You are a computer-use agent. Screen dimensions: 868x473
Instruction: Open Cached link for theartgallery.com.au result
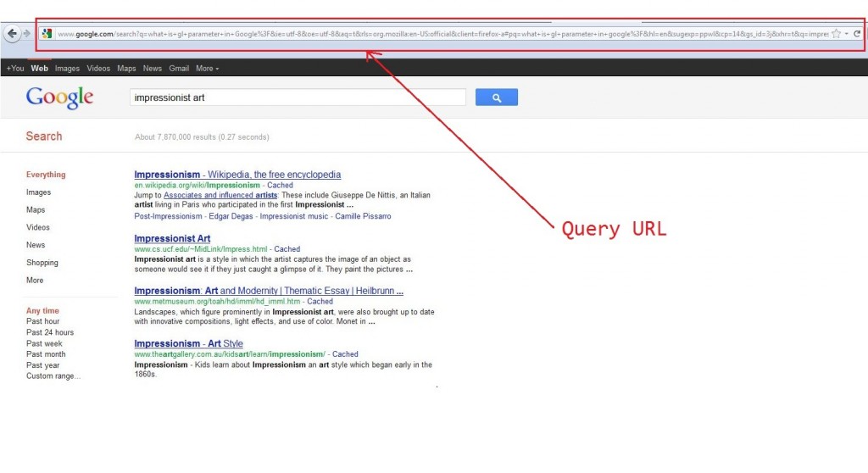click(346, 354)
